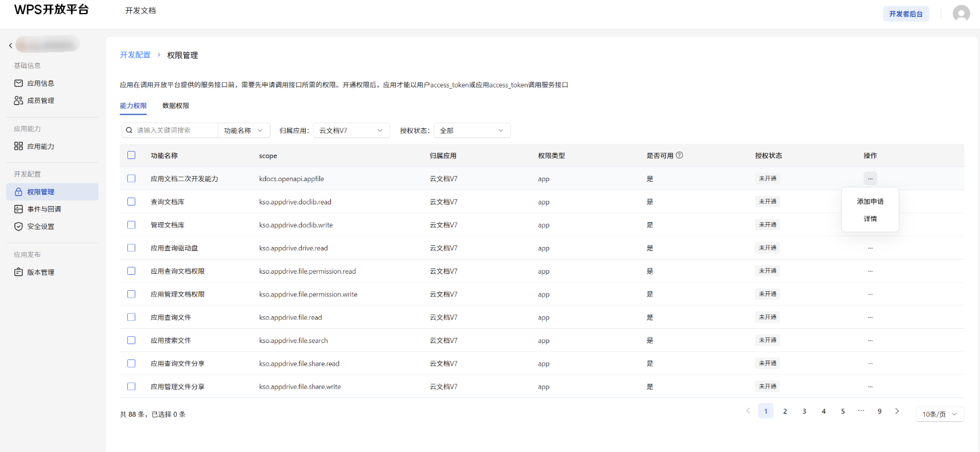This screenshot has width=980, height=452.
Task: Click the 应用能力 grid icon
Action: click(x=19, y=147)
